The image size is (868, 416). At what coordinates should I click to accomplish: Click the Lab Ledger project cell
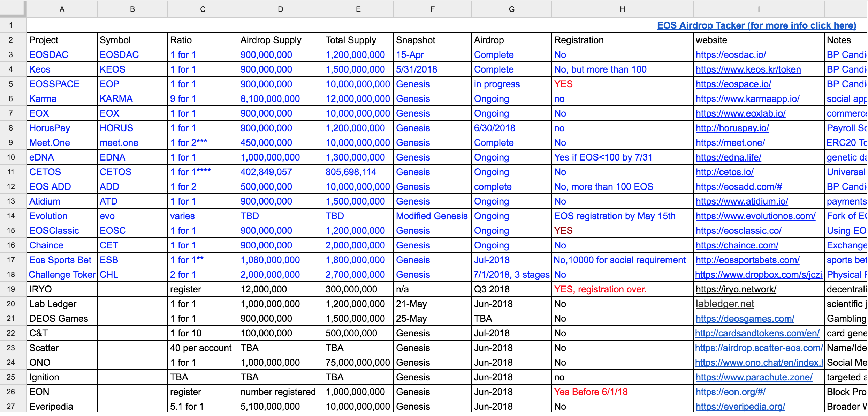point(62,304)
